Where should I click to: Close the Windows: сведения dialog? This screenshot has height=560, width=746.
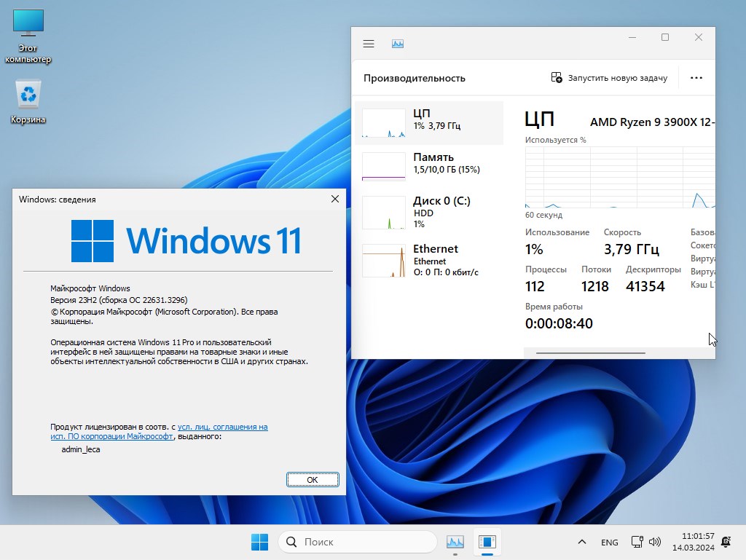point(335,200)
